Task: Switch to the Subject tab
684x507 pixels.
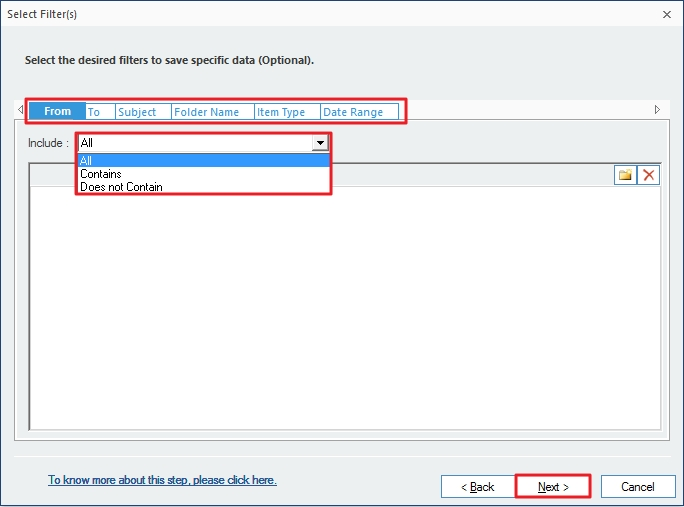Action: point(138,112)
